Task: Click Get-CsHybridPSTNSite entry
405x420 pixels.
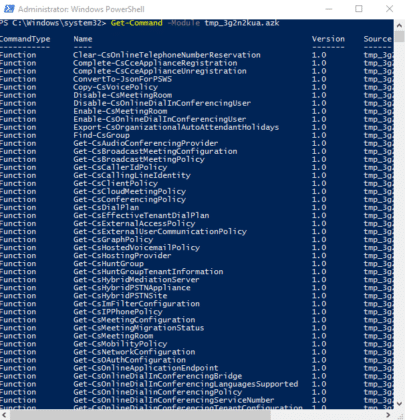Action: tap(120, 296)
